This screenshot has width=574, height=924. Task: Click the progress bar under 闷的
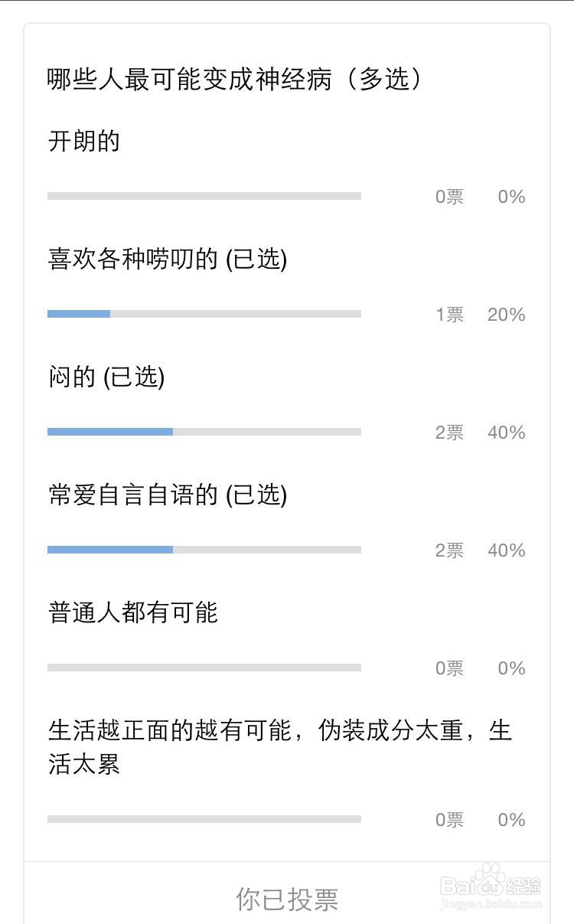204,432
